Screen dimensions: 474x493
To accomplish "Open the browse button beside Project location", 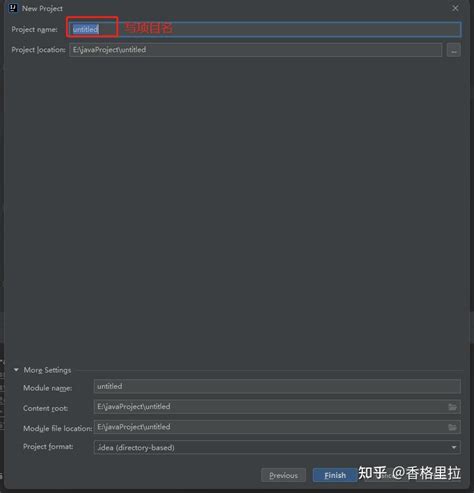I will pos(454,50).
